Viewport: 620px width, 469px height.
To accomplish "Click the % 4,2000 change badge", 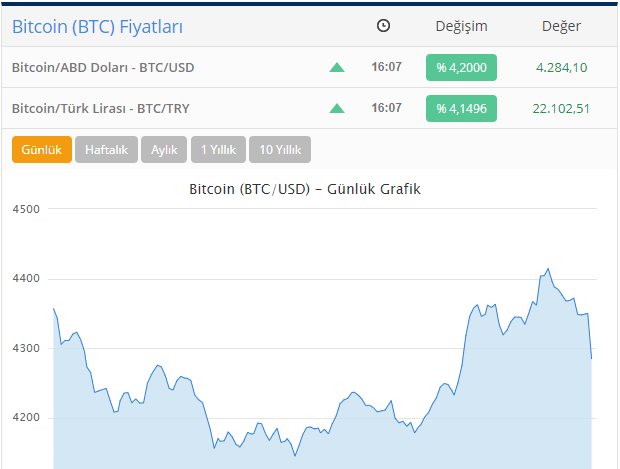I will coord(461,68).
